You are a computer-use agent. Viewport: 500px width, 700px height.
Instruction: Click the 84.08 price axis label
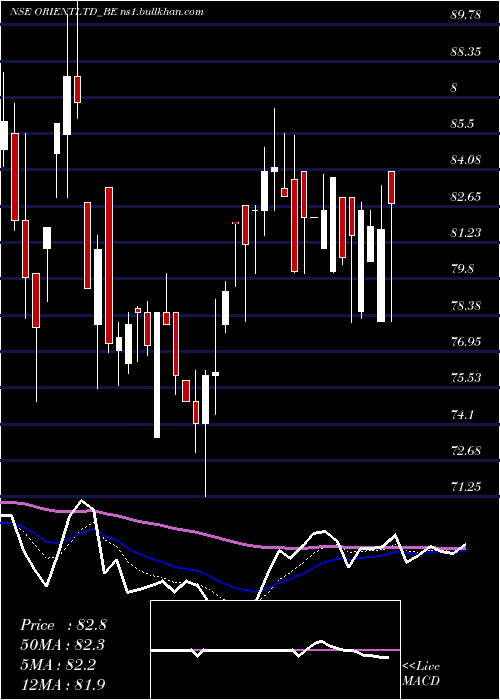click(x=465, y=160)
